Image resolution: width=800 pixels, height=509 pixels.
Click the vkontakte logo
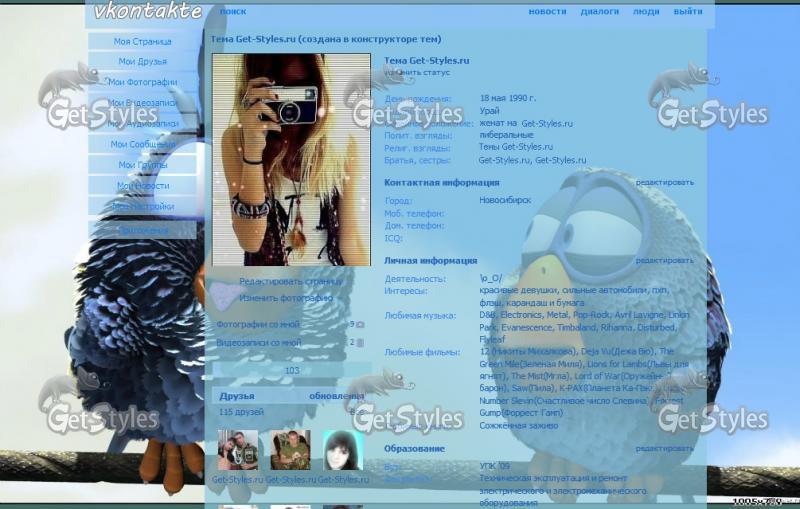[x=148, y=11]
